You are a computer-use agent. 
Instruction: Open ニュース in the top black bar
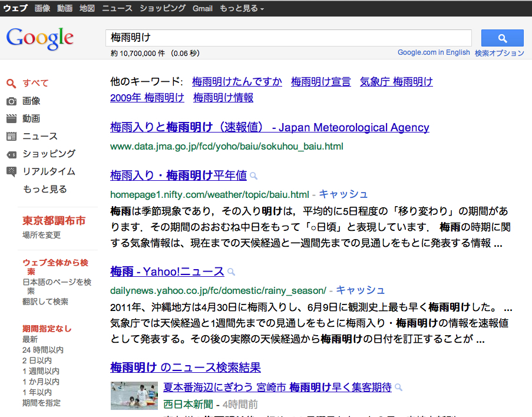[x=117, y=8]
